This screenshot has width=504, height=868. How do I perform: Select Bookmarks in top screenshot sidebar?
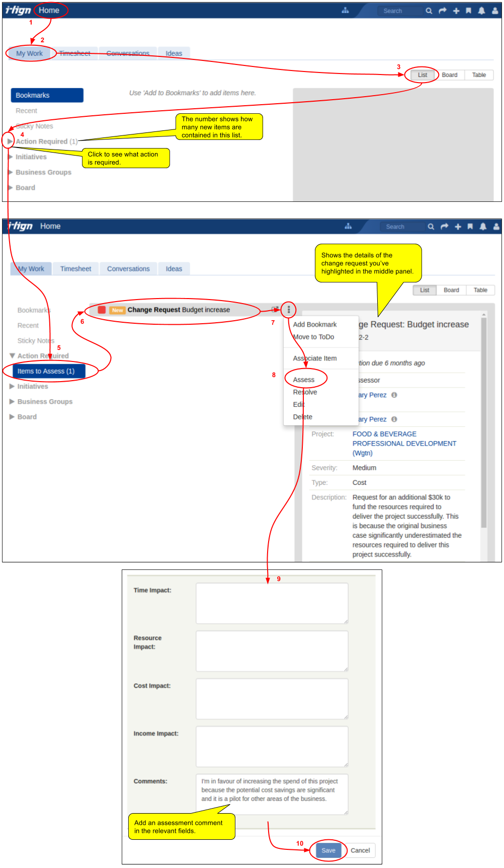pyautogui.click(x=47, y=95)
